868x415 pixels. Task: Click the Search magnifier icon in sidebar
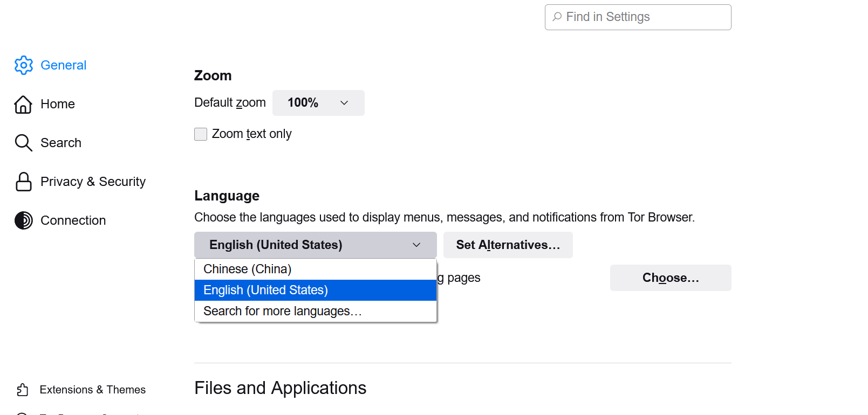click(x=23, y=143)
